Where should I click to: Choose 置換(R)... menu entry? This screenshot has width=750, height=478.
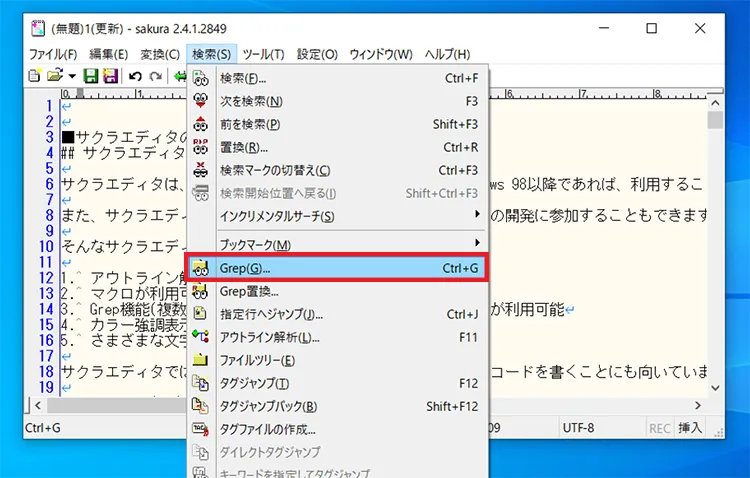338,147
